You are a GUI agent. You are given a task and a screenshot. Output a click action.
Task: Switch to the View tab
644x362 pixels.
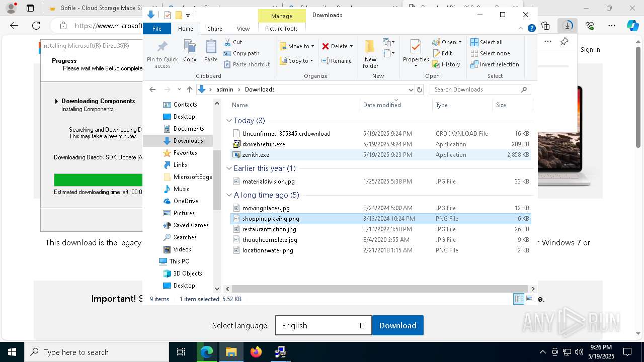click(x=243, y=29)
